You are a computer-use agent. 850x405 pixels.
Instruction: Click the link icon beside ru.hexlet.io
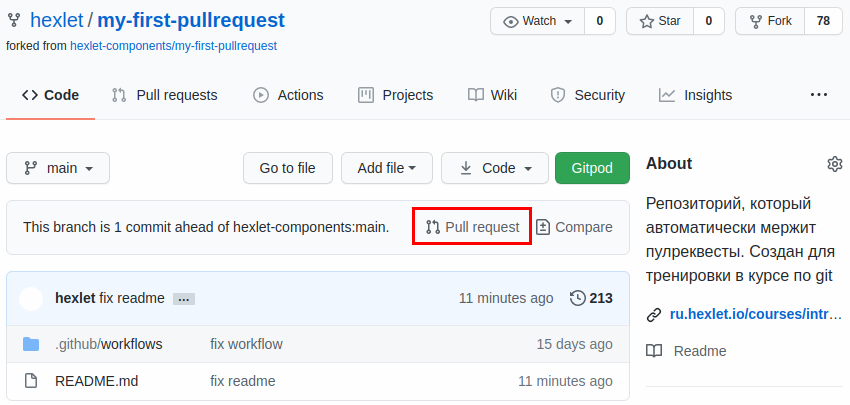(x=654, y=314)
